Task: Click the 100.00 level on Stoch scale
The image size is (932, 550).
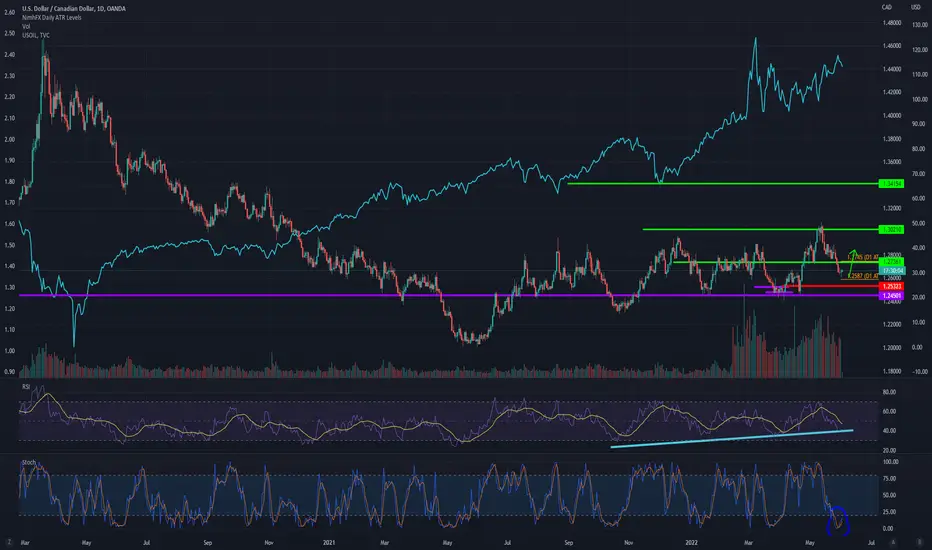Action: (x=890, y=462)
